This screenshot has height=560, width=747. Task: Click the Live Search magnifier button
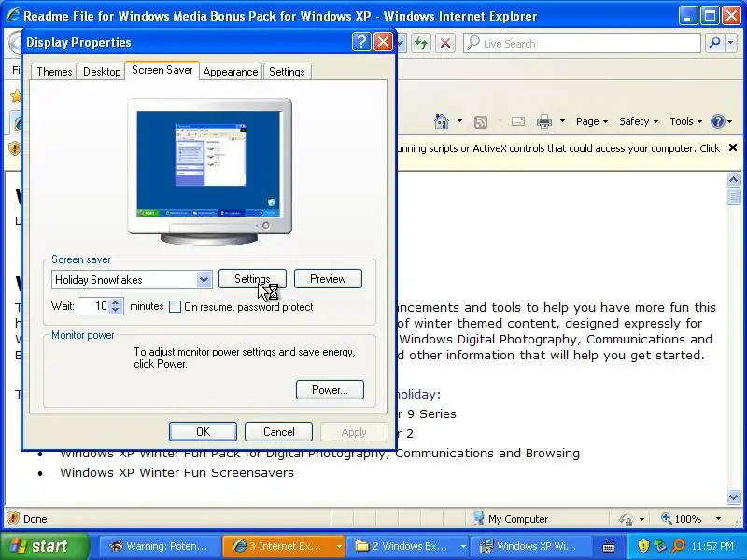pos(714,43)
